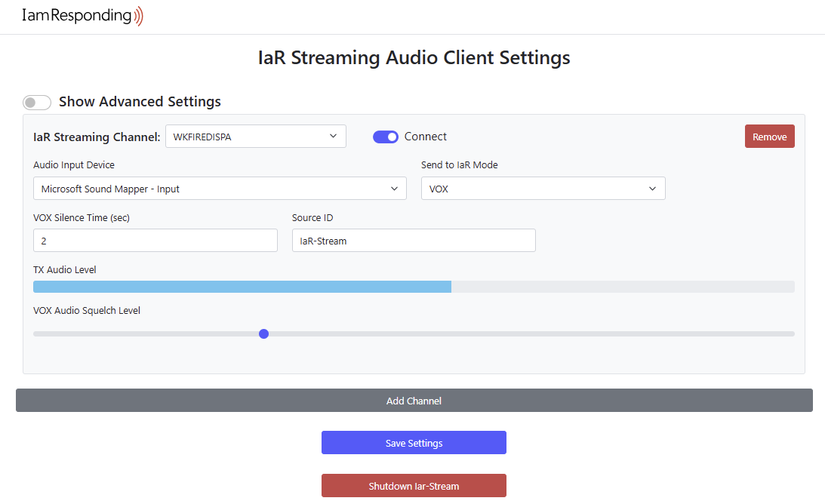The image size is (825, 504).
Task: Click the Audio Input Device label
Action: (x=74, y=164)
